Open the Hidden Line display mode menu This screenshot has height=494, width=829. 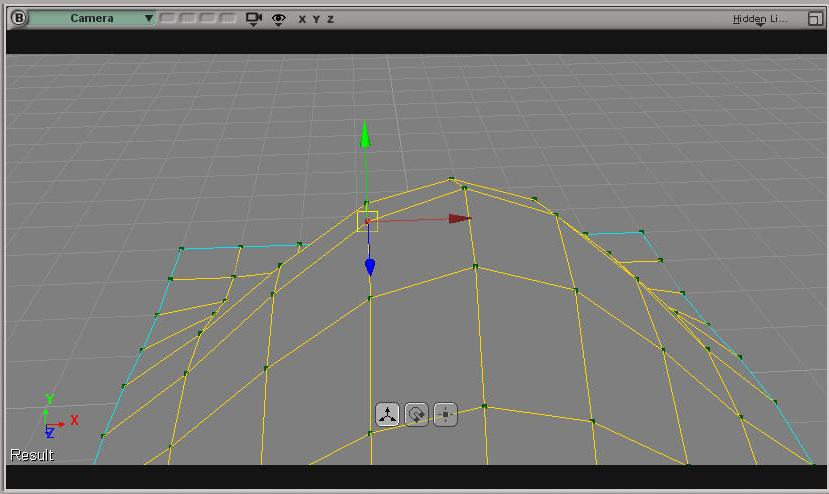pyautogui.click(x=760, y=19)
